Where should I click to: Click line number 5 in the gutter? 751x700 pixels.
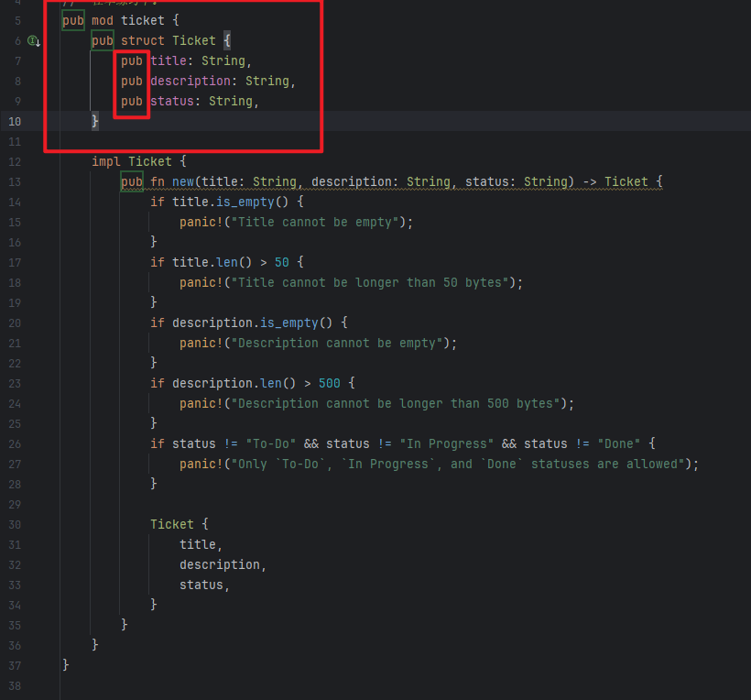18,21
